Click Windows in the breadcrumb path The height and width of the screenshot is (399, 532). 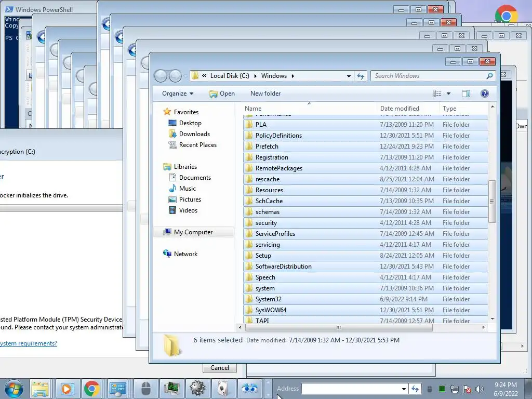[x=274, y=76]
